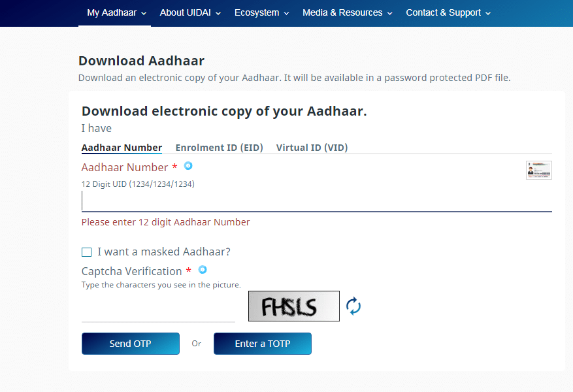Click the Download Aadhaar page heading
Screen dimensions: 573x392
[141, 61]
